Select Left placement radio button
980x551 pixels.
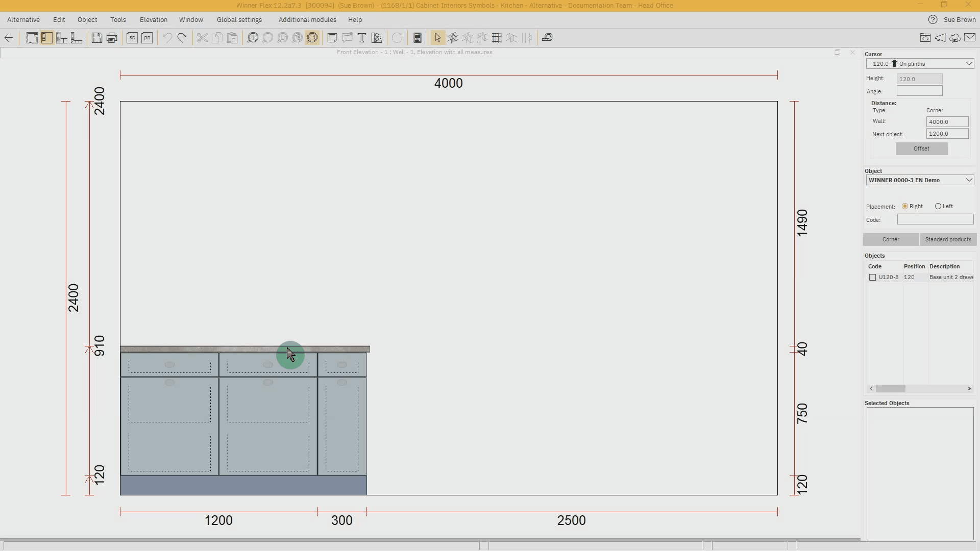click(939, 206)
